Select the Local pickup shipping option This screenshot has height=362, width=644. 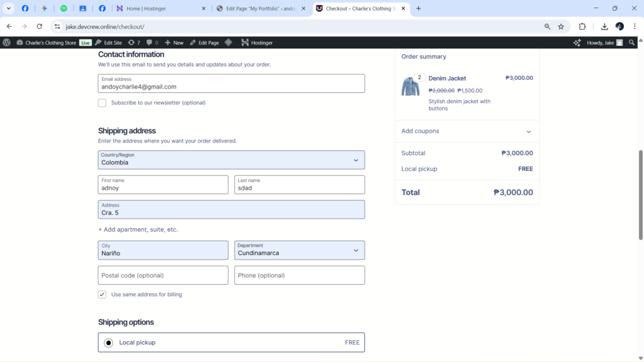(109, 343)
